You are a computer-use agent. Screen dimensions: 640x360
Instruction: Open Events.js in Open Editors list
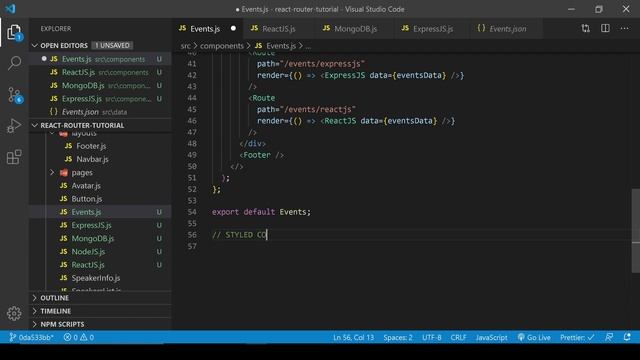(100, 59)
